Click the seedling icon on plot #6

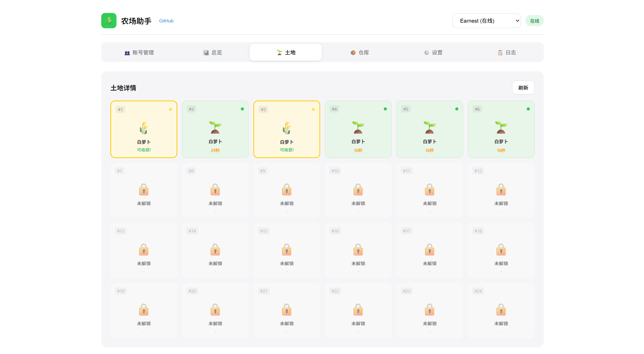point(501,128)
